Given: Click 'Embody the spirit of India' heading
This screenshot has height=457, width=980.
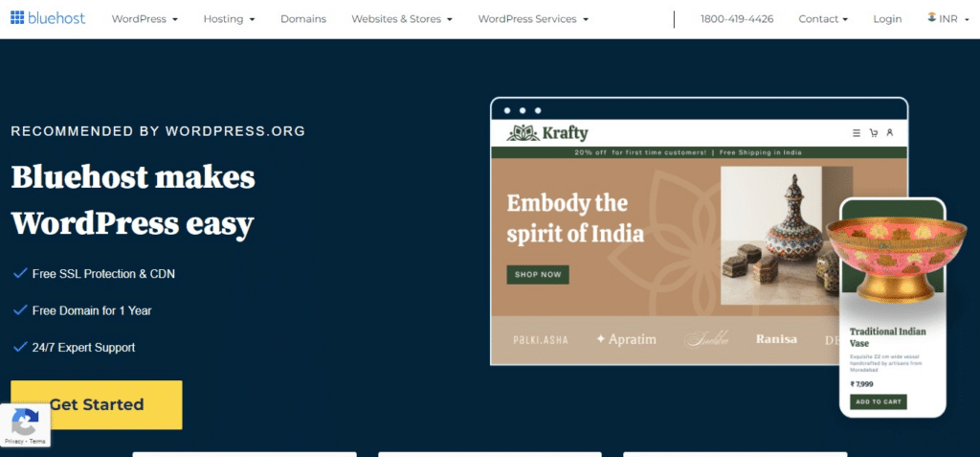Looking at the screenshot, I should (x=575, y=218).
